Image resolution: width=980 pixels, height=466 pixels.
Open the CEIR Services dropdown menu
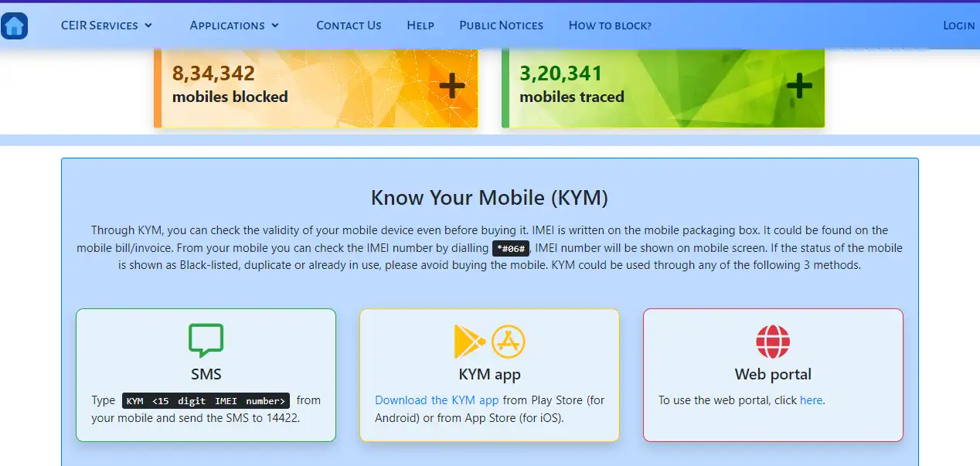click(107, 26)
